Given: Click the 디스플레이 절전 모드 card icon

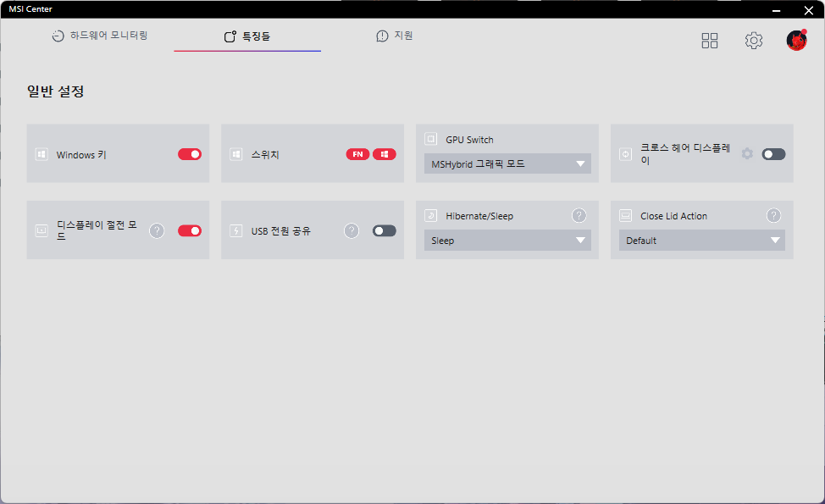Looking at the screenshot, I should (42, 230).
